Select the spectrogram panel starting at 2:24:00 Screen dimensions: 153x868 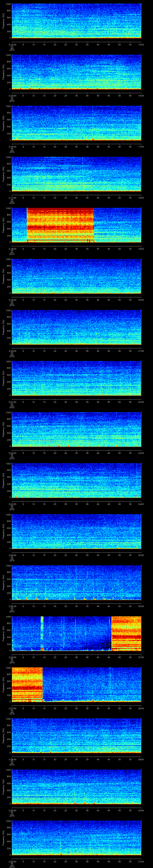point(77,531)
